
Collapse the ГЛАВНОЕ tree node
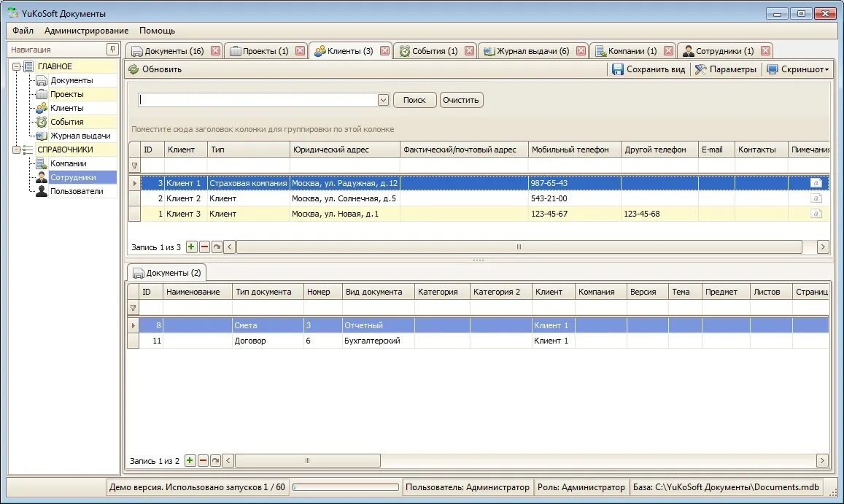[x=17, y=67]
